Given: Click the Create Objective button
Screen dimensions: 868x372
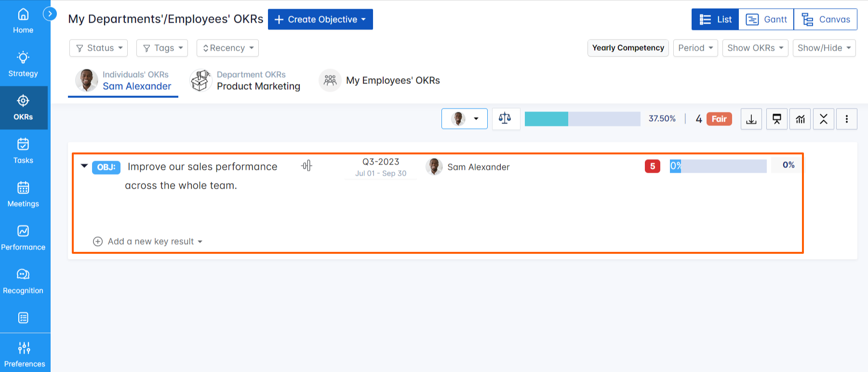Looking at the screenshot, I should coord(320,19).
